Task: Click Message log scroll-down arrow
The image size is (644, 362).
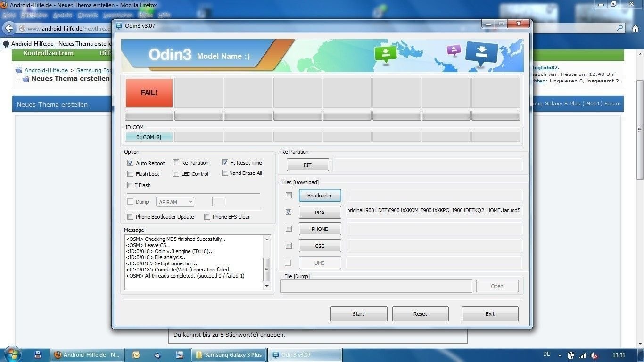Action: pyautogui.click(x=267, y=286)
